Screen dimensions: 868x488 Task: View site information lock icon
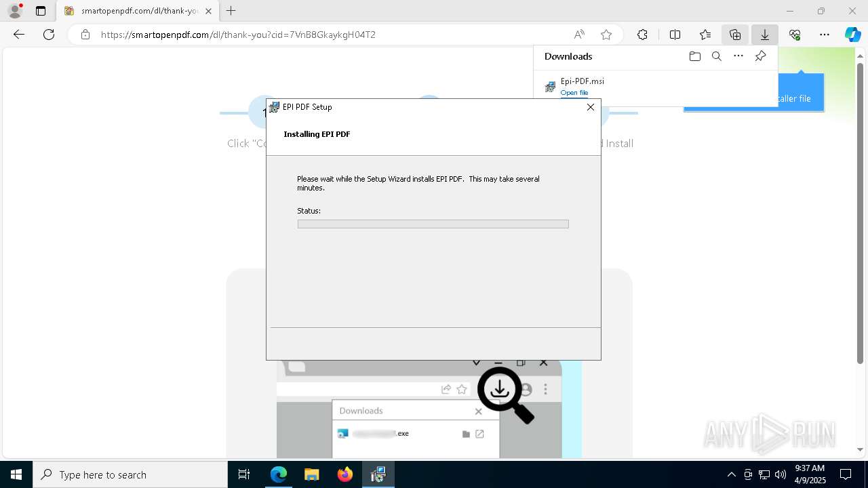point(85,35)
